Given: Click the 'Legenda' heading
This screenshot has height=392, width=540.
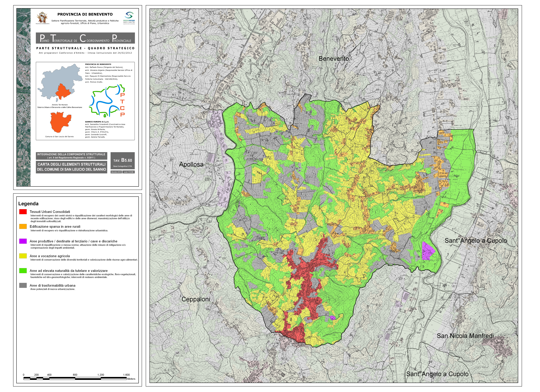Looking at the screenshot, I should coord(28,204).
